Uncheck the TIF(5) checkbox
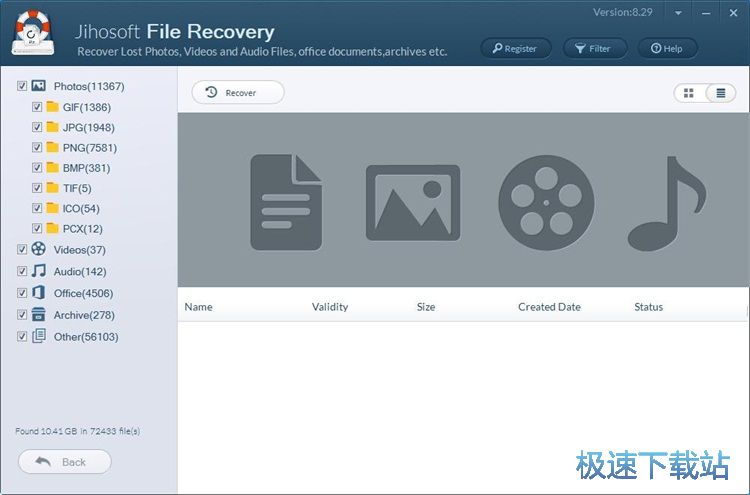Image resolution: width=750 pixels, height=495 pixels. (37, 188)
